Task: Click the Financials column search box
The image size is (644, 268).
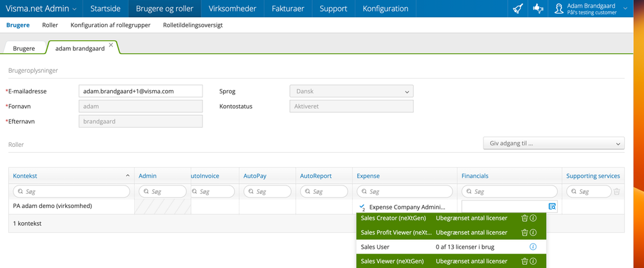Action: [x=510, y=191]
